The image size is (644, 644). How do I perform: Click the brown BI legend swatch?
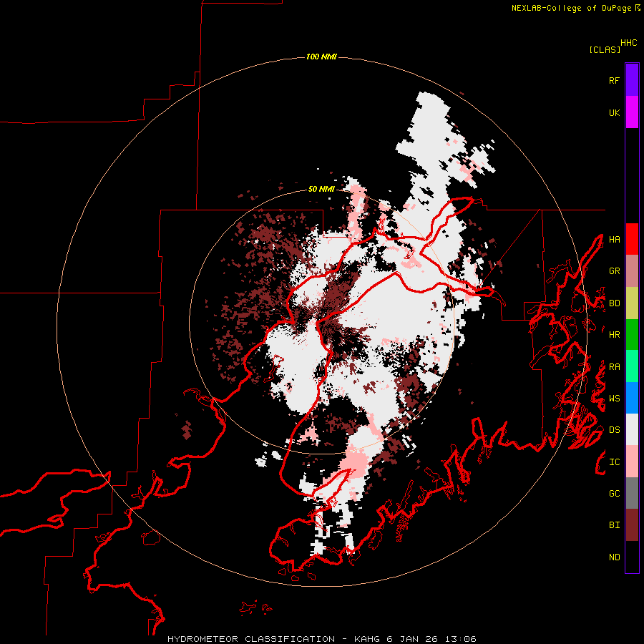632,525
